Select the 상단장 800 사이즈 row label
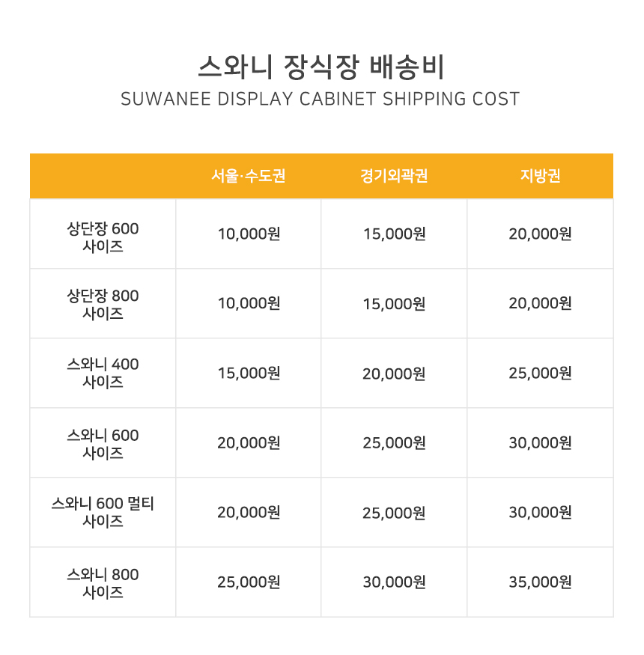Viewport: 644px width, 655px height. [x=103, y=304]
